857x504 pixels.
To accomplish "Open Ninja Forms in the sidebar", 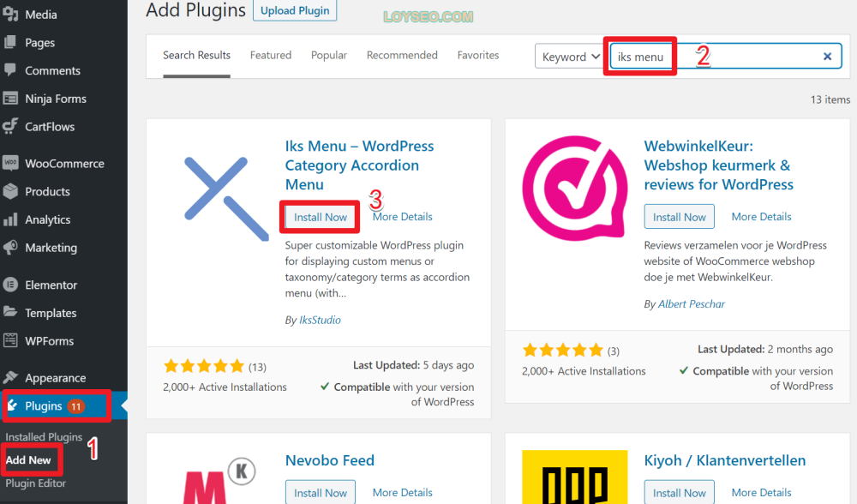I will coord(56,99).
